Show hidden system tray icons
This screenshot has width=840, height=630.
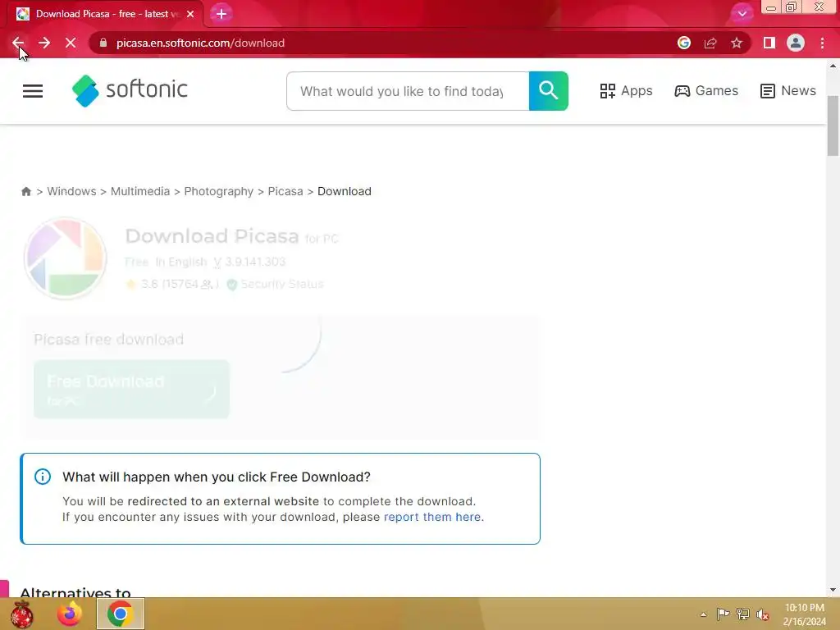pyautogui.click(x=703, y=614)
